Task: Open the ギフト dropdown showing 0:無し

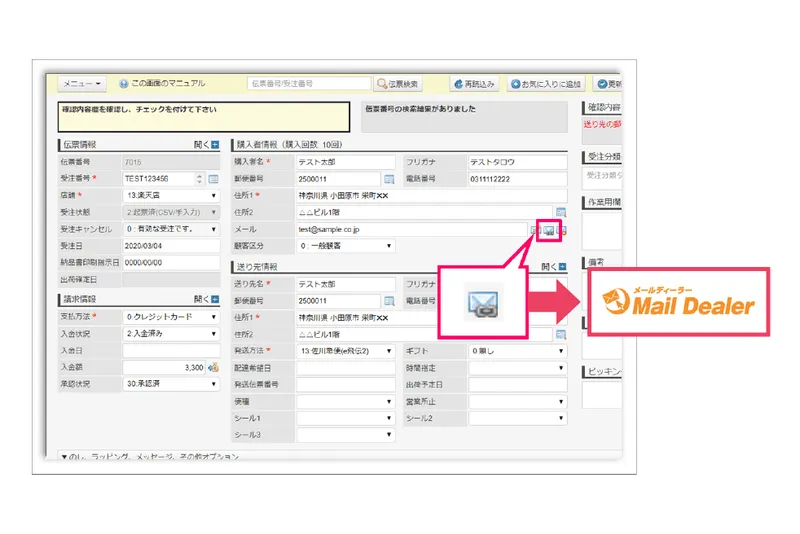Action: coord(518,351)
